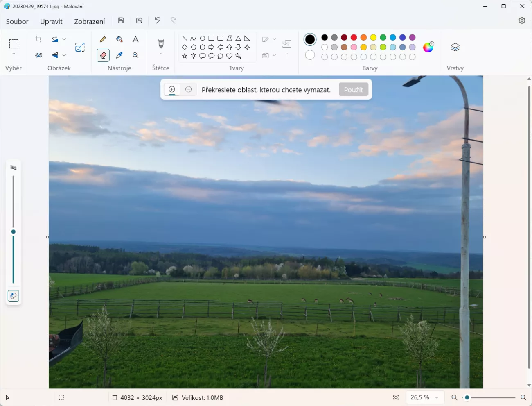Expand the selection (Výběr) options dropdown
Screen dimensions: 532x406
14,54
